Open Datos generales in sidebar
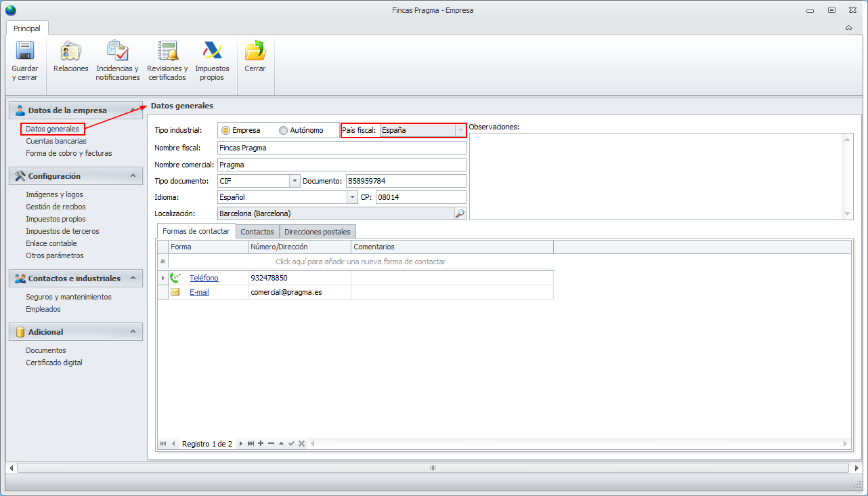Viewport: 868px width, 496px height. tap(52, 129)
